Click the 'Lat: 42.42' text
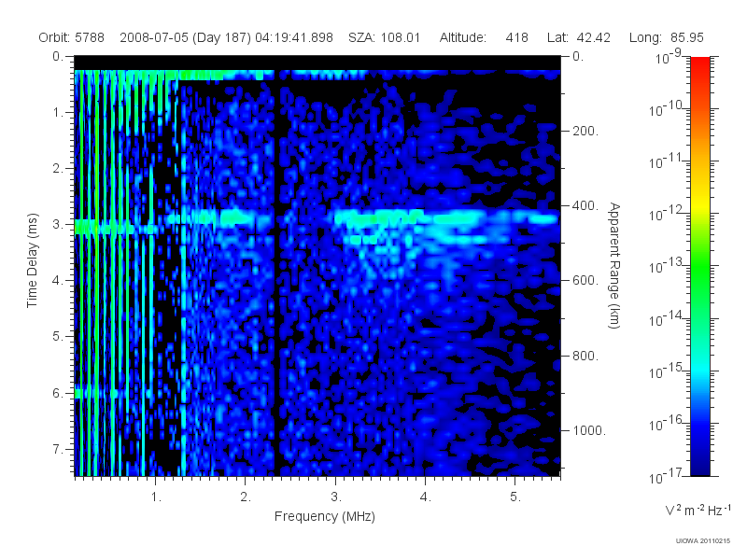Image resolution: width=747 pixels, height=560 pixels. click(579, 37)
